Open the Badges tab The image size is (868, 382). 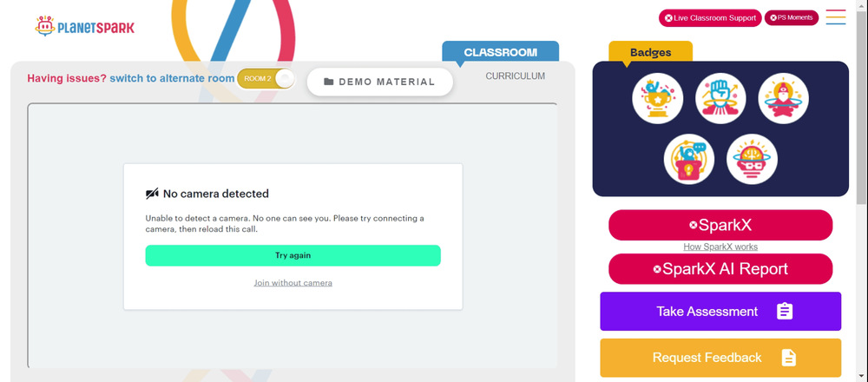pos(650,53)
